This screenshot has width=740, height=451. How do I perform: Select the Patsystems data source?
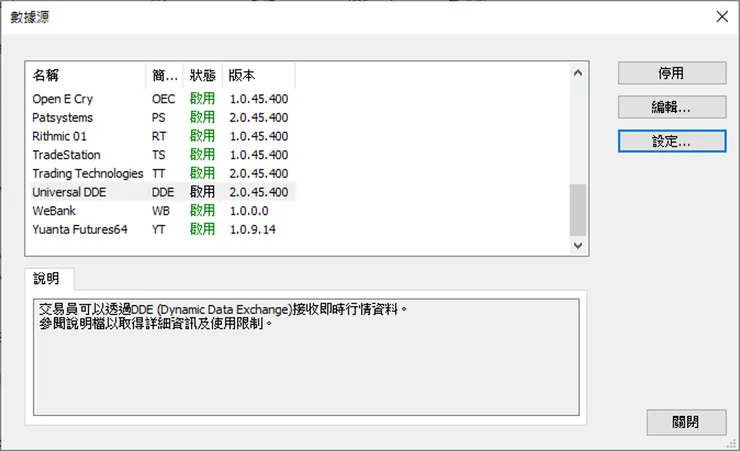pos(163,117)
